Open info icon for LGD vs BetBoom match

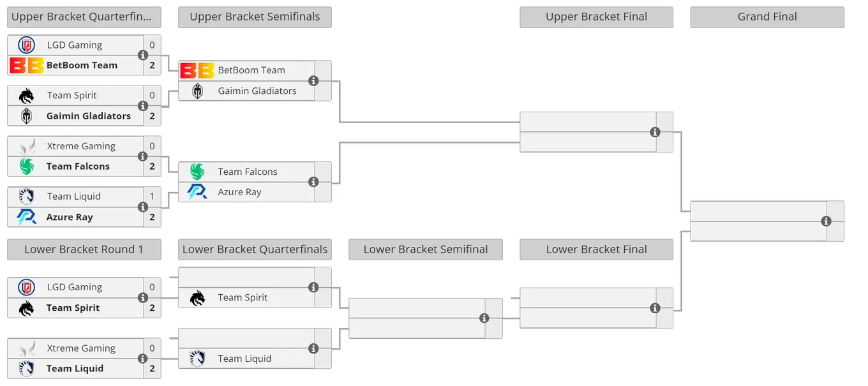(x=143, y=56)
